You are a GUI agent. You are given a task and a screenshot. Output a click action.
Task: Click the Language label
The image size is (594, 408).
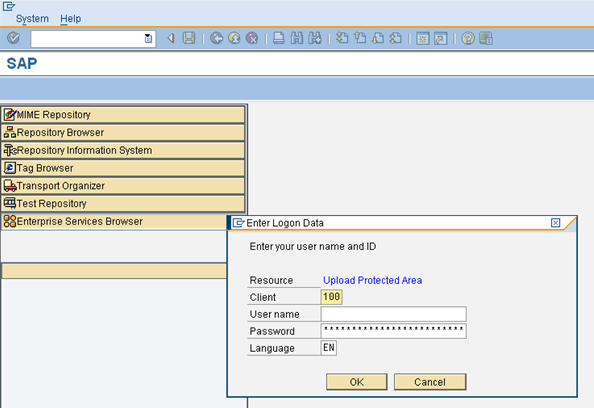click(x=272, y=348)
